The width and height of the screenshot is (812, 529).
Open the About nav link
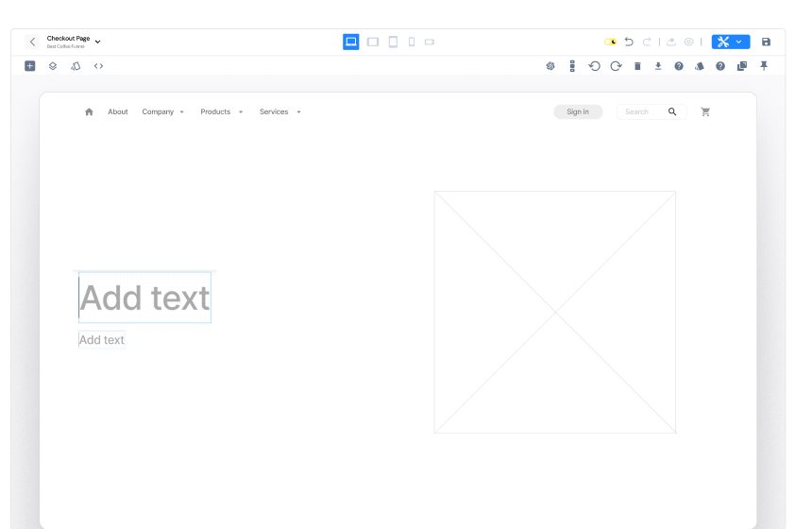click(118, 111)
